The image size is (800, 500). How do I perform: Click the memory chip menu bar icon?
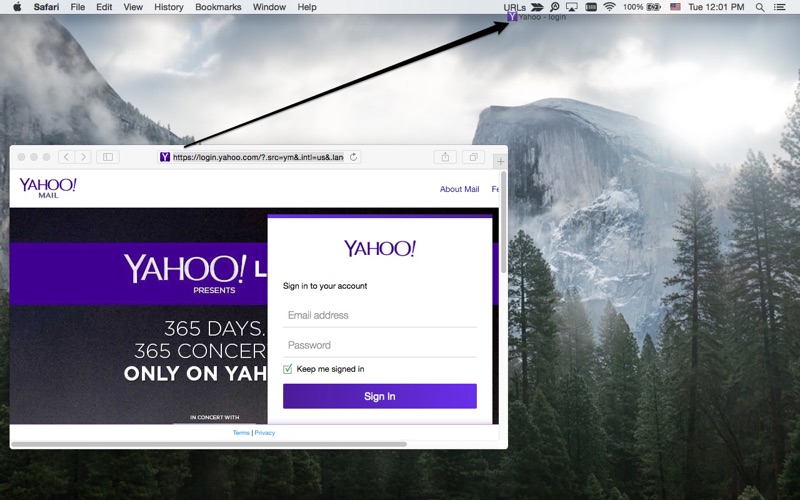coord(591,7)
